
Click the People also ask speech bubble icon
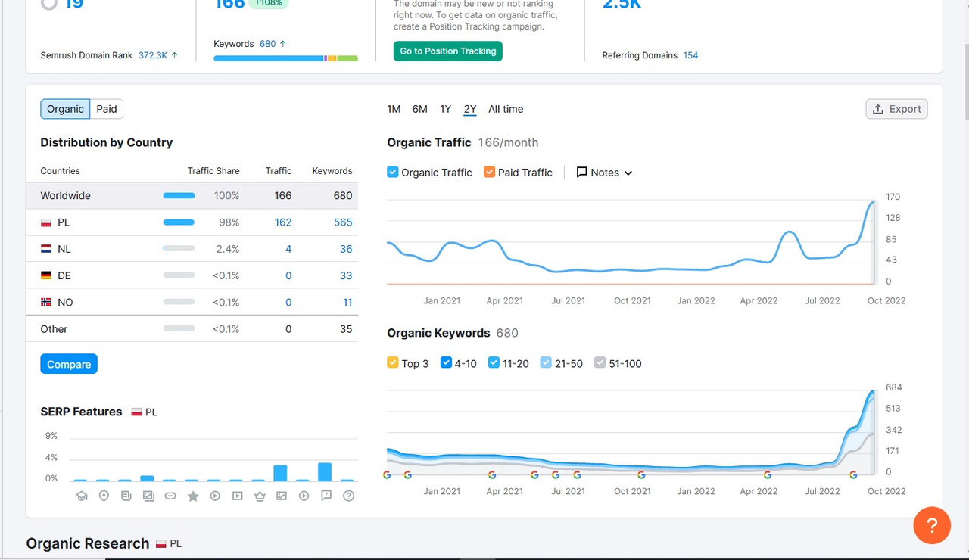326,496
